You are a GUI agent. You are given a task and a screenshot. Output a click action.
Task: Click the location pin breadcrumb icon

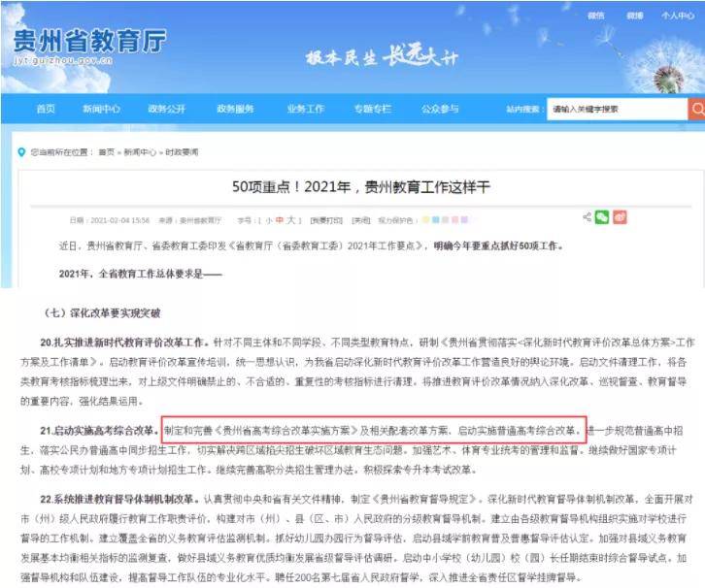(21, 152)
